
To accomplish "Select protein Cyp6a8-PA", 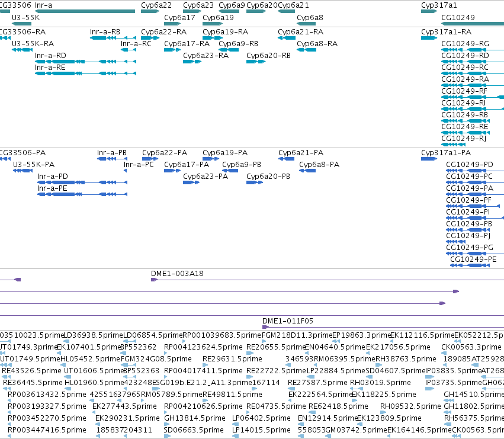I will pyautogui.click(x=307, y=171).
